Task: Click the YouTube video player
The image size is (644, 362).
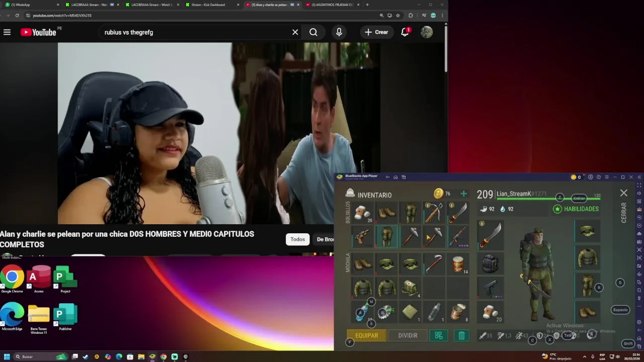Action: pos(219,133)
